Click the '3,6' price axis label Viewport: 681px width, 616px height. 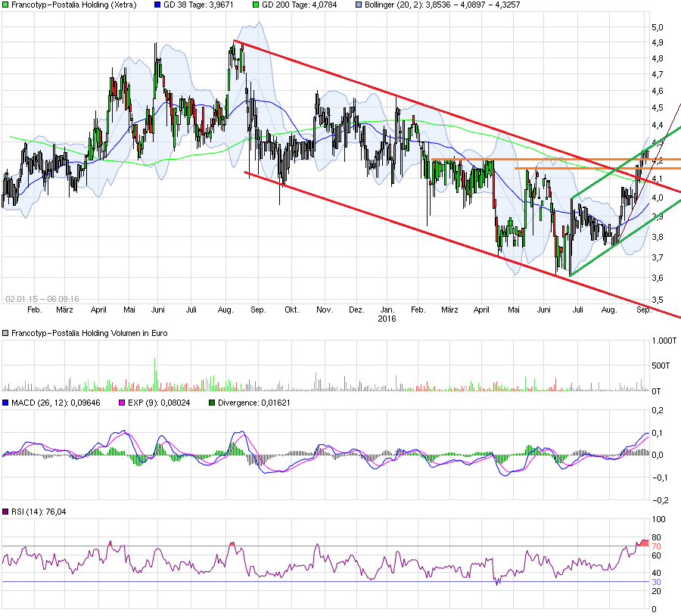pyautogui.click(x=658, y=278)
